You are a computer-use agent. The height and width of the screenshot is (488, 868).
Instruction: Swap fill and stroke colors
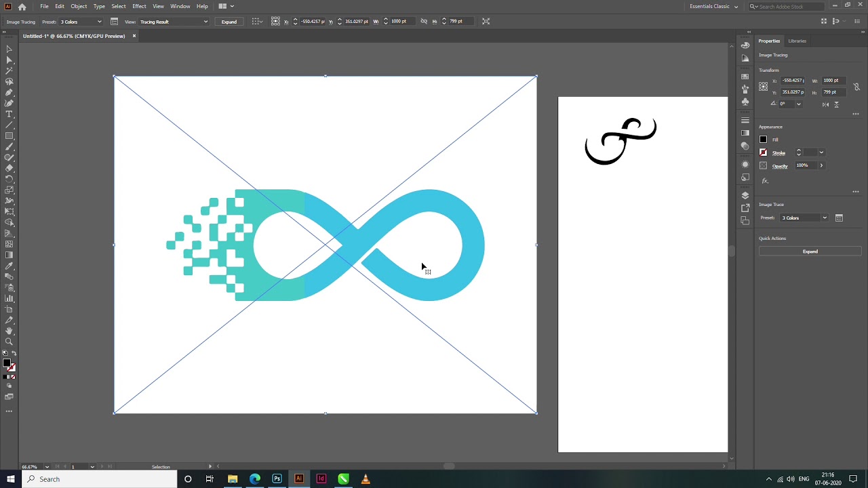pos(14,354)
